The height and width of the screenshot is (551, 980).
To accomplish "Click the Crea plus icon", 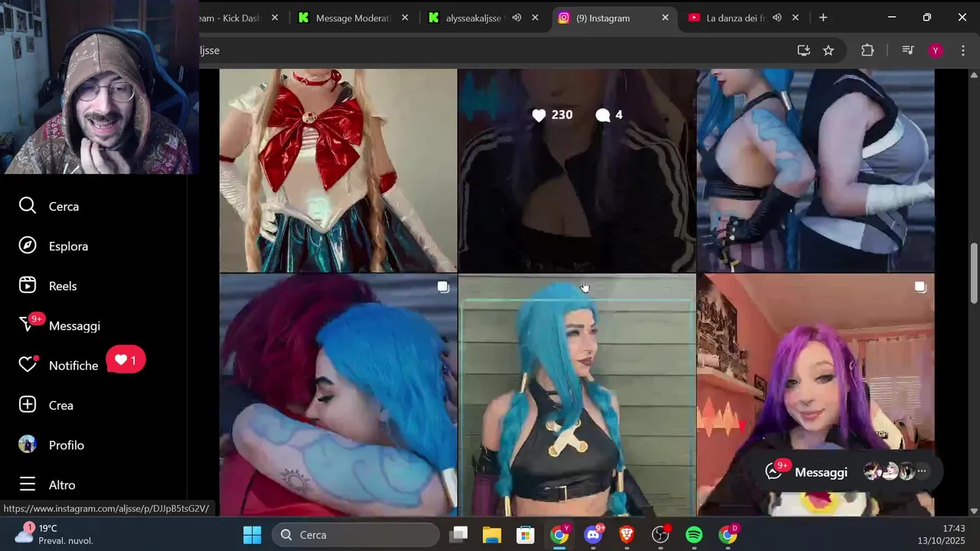I will point(28,405).
